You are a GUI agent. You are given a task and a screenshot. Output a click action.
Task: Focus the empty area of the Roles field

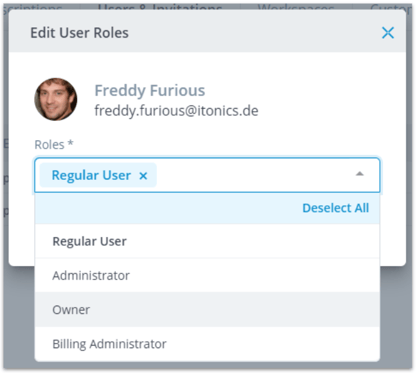(x=253, y=175)
